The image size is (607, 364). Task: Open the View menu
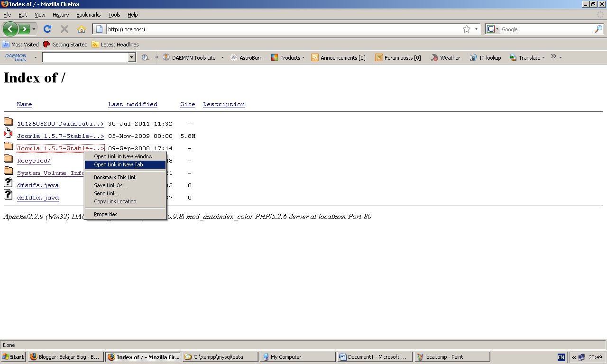pos(40,15)
